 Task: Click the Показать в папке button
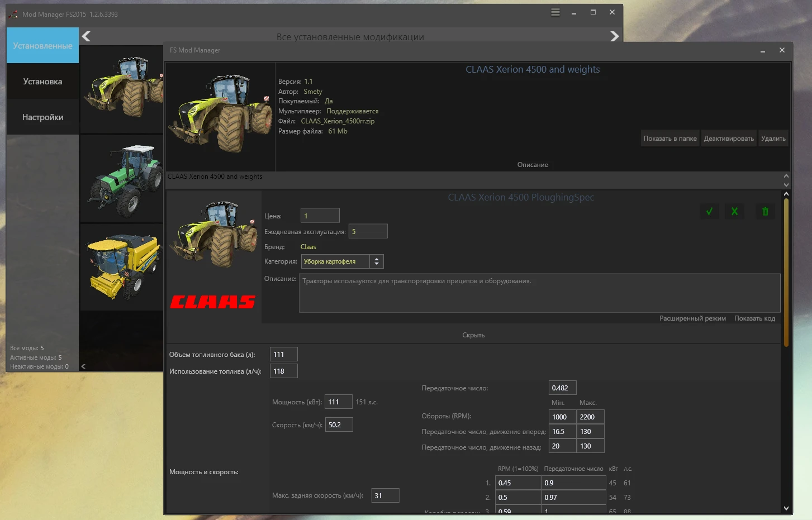tap(669, 139)
